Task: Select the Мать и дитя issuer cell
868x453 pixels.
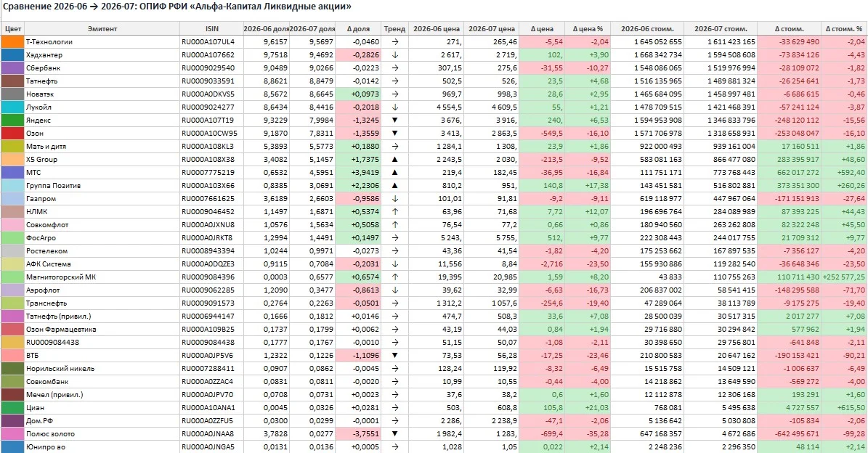Action: [102, 147]
